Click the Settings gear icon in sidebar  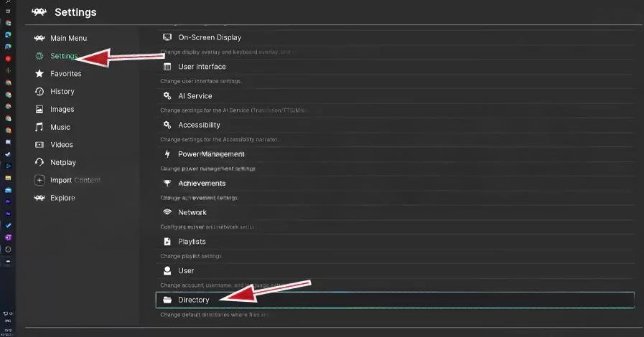pyautogui.click(x=39, y=56)
